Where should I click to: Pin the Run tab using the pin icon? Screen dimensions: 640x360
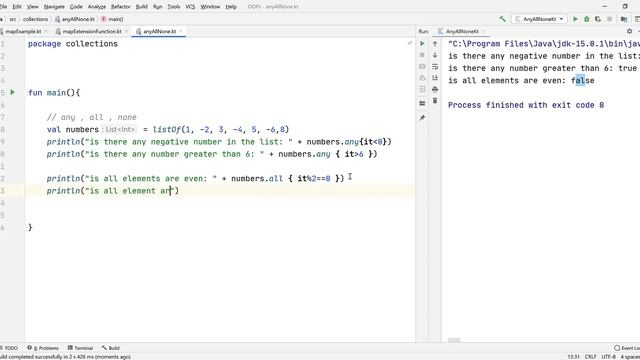click(x=422, y=118)
